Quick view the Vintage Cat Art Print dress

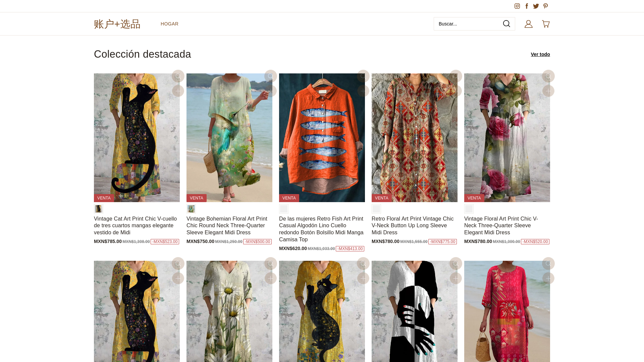(x=178, y=76)
